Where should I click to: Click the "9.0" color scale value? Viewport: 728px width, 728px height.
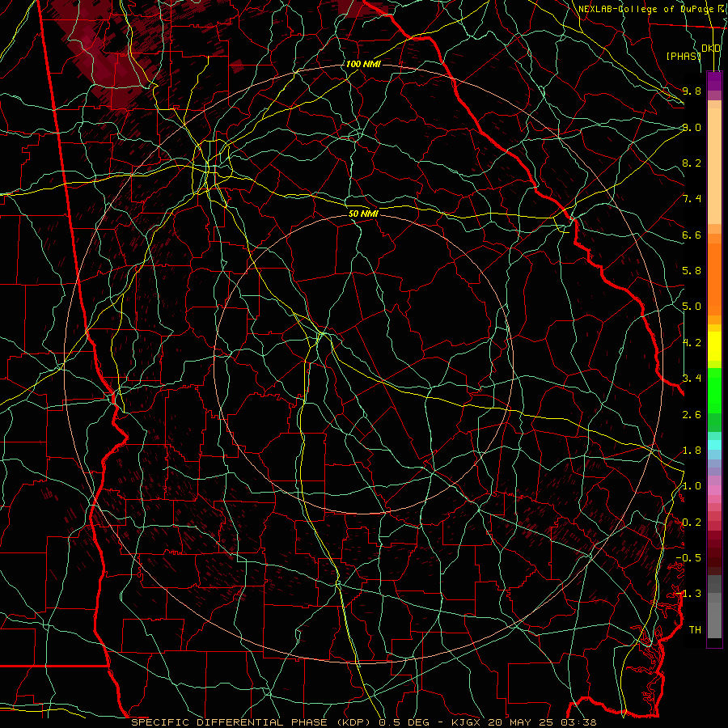[692, 127]
